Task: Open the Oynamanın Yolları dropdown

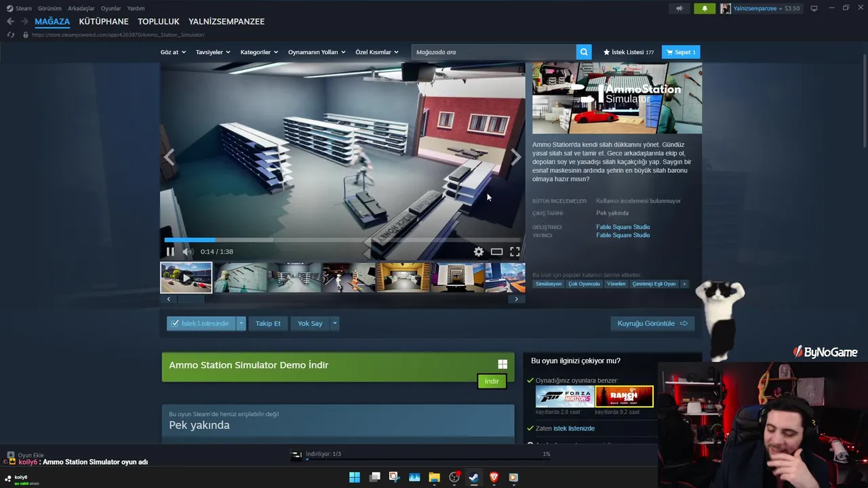Action: pyautogui.click(x=317, y=52)
